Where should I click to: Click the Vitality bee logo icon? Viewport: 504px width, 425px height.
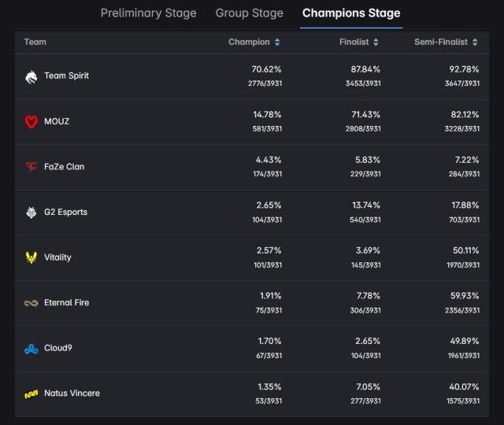pos(31,257)
